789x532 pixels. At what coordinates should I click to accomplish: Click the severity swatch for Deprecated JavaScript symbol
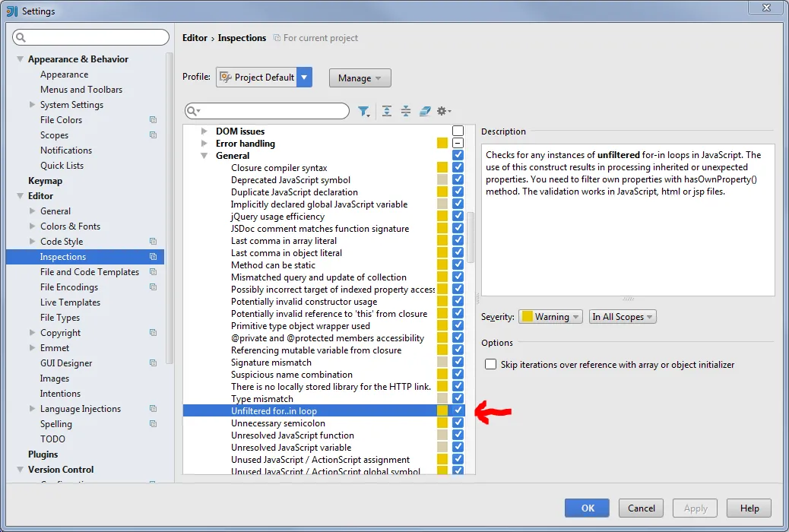[442, 179]
